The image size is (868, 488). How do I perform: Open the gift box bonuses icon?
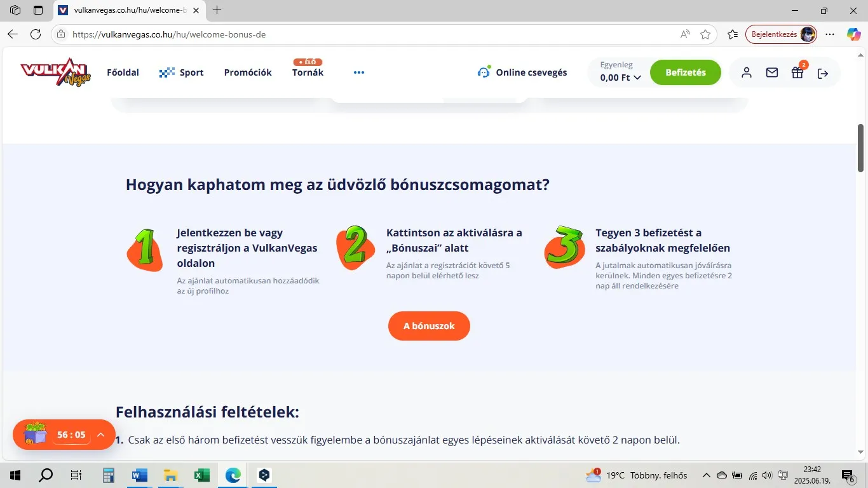tap(797, 72)
